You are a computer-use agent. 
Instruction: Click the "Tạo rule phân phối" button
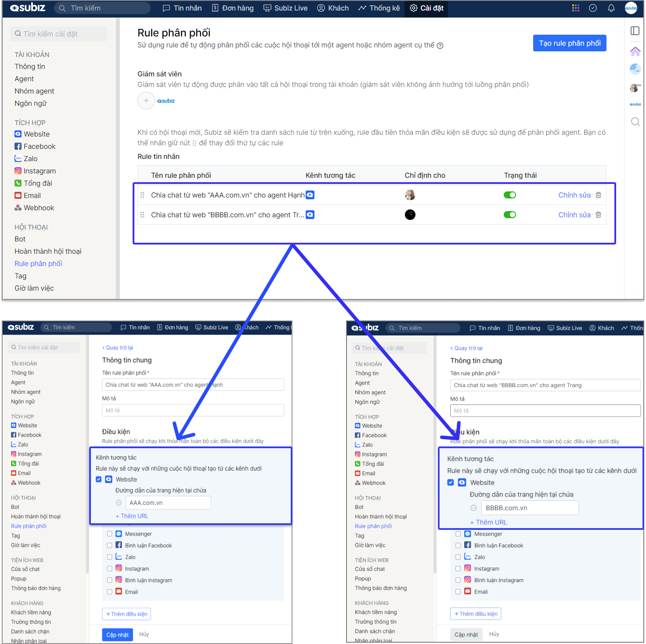pos(569,43)
